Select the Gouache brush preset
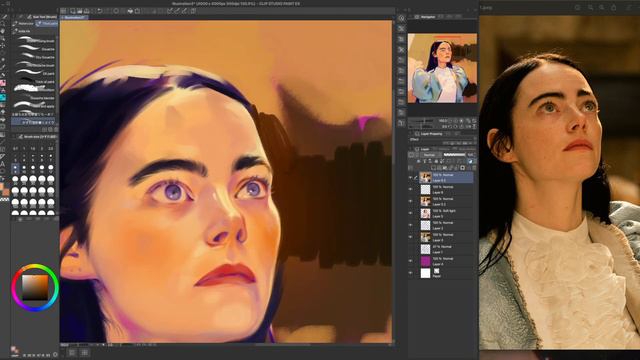Screen dimensions: 640x360 tap(36, 49)
